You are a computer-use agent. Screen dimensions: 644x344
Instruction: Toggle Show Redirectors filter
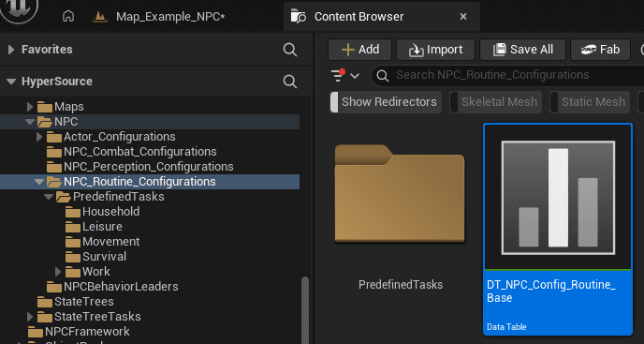coord(386,102)
